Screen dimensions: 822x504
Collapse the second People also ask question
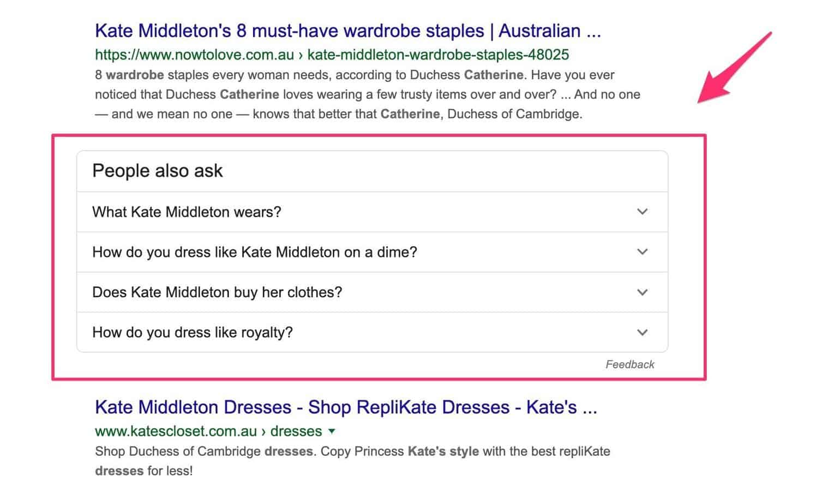(642, 252)
